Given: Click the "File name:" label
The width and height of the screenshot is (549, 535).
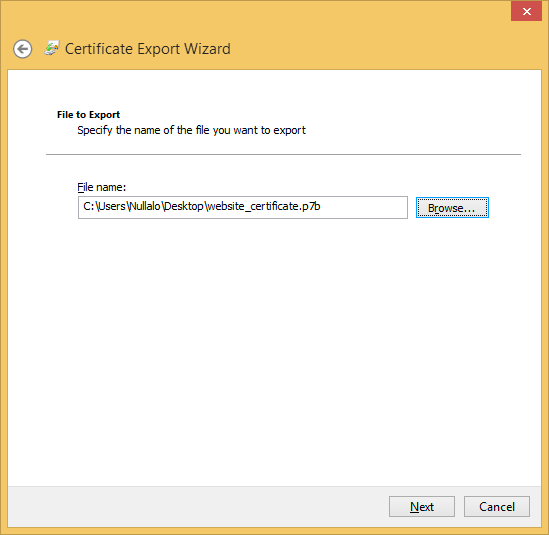Looking at the screenshot, I should click(x=102, y=187).
